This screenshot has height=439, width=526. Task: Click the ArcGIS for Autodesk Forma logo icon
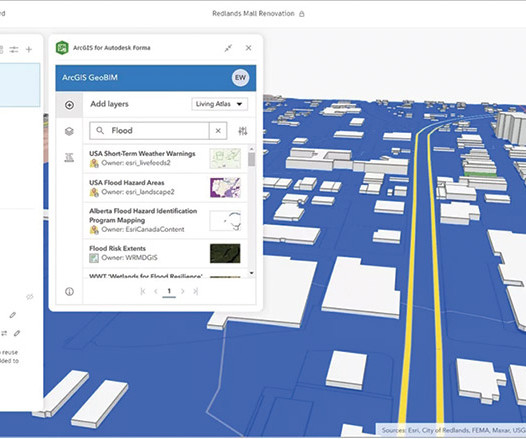coord(62,48)
